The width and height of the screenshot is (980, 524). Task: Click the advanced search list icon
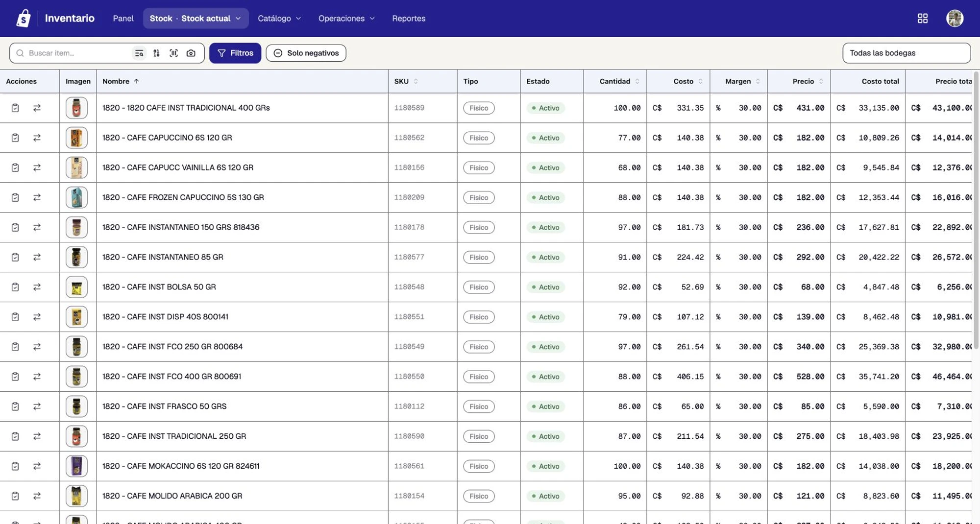point(139,53)
